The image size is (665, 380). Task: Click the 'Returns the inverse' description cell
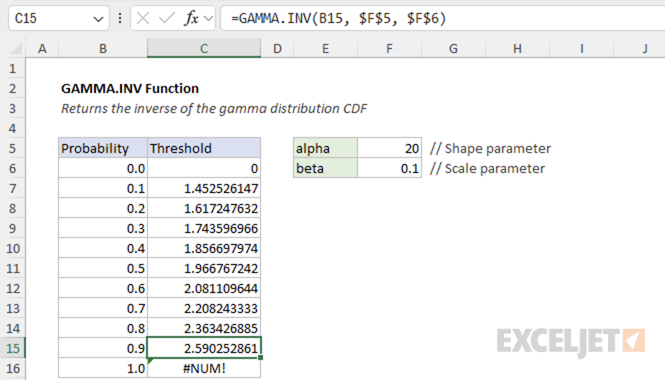[214, 109]
